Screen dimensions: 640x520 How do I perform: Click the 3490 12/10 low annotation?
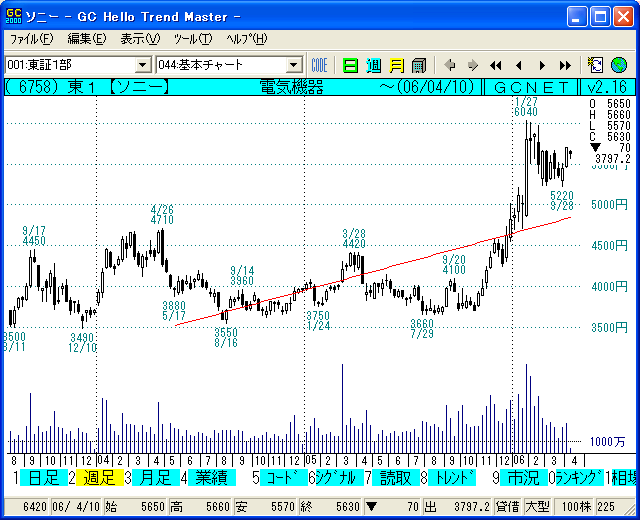click(x=83, y=342)
